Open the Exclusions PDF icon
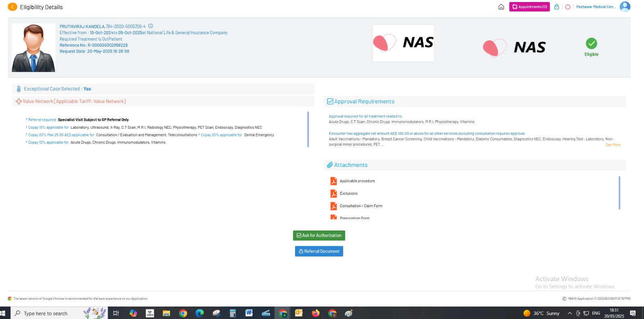The image size is (644, 319). click(334, 193)
